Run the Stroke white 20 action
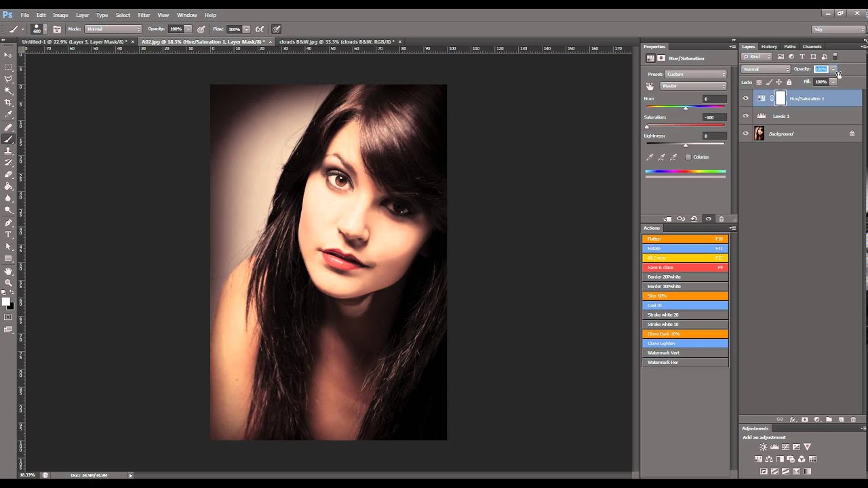The height and width of the screenshot is (488, 868). (685, 314)
